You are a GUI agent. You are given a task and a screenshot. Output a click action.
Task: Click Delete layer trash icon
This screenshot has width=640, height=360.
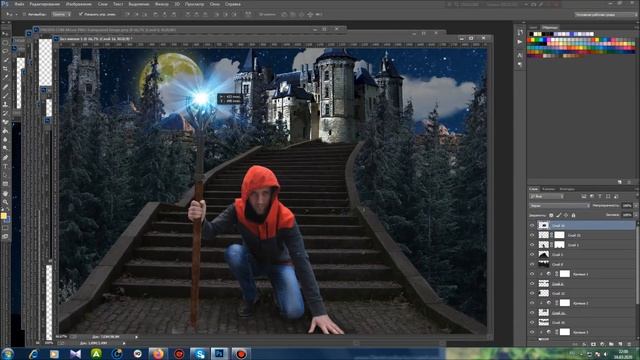(x=629, y=344)
